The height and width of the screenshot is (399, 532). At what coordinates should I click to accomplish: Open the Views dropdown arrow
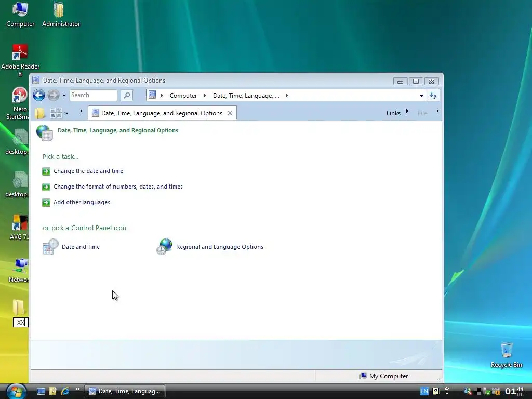(x=66, y=113)
